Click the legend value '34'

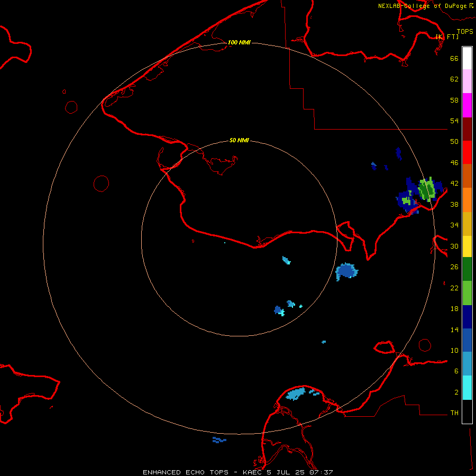coord(454,225)
